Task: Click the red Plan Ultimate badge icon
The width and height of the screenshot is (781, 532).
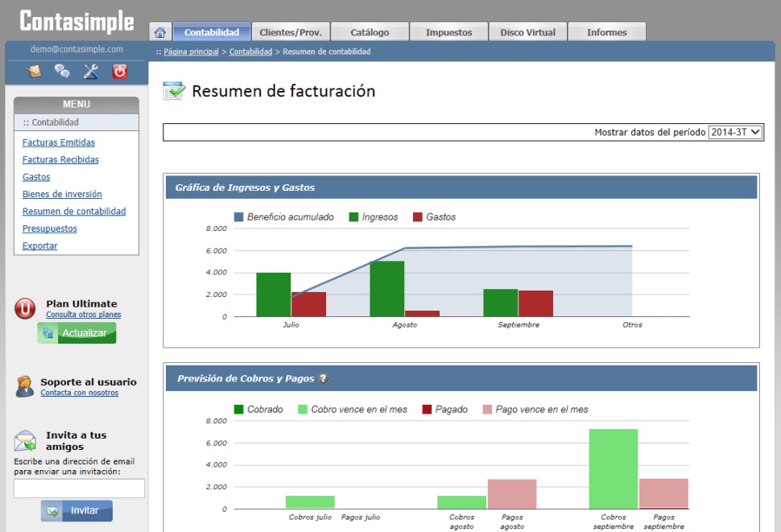Action: point(26,308)
